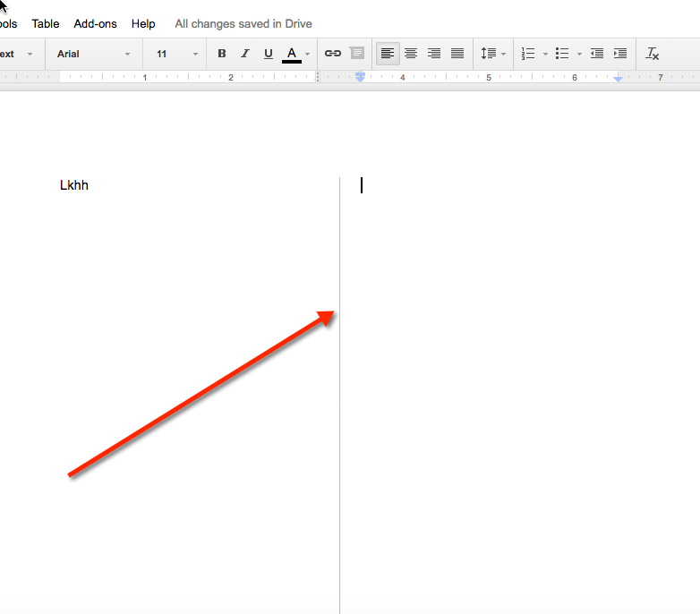Click the bulleted list icon
Image resolution: width=700 pixels, height=614 pixels.
point(562,54)
